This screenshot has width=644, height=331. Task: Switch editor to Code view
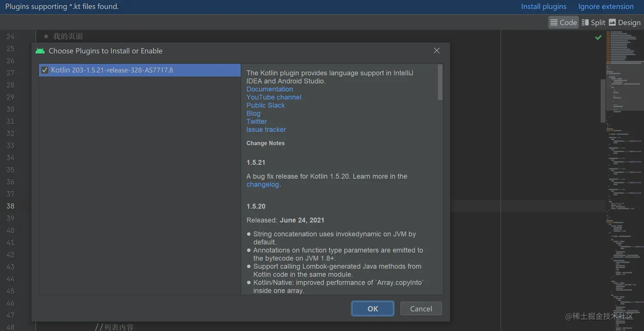click(x=563, y=23)
